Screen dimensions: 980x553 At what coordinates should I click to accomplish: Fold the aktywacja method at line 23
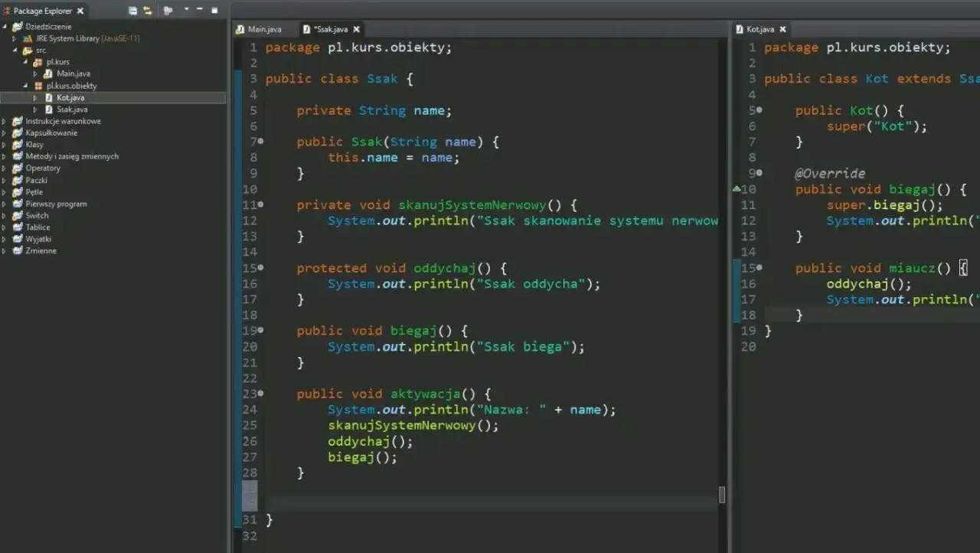(x=261, y=394)
